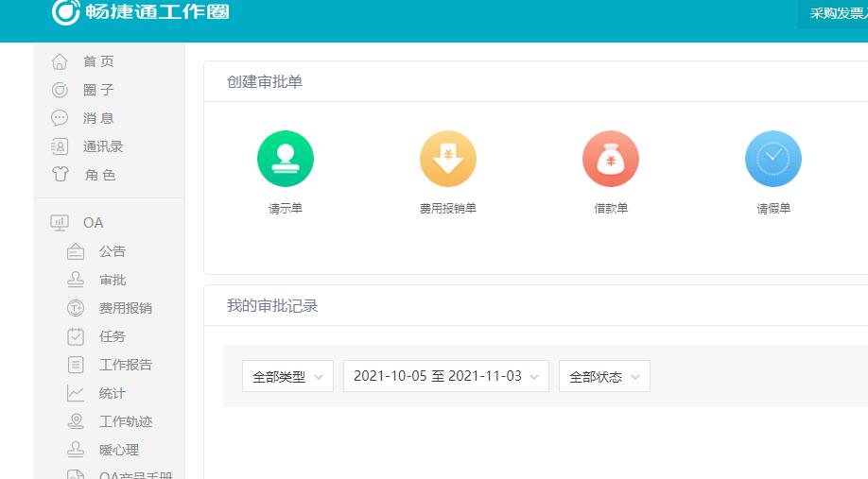Click the 请示单 label

(x=286, y=209)
